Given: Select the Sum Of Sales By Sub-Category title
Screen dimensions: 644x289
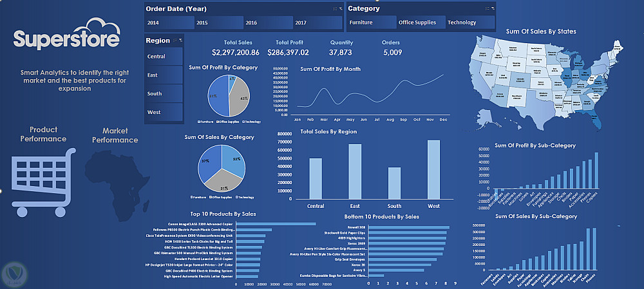Looking at the screenshot, I should (536, 216).
